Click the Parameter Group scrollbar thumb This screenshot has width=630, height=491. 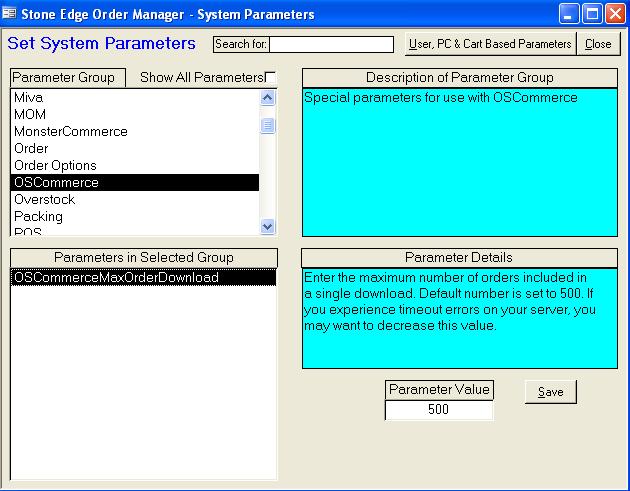pos(268,125)
